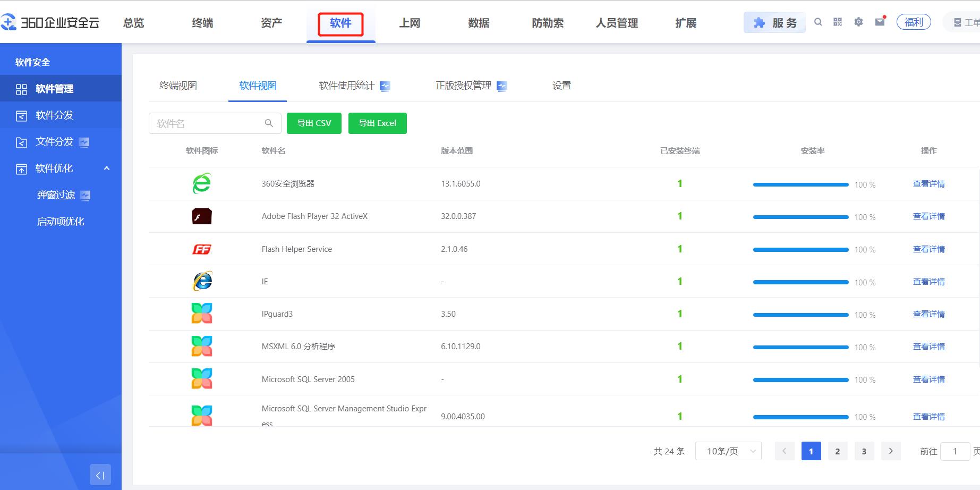
Task: Click the chart badge beside 正版授权管理
Action: (x=502, y=86)
